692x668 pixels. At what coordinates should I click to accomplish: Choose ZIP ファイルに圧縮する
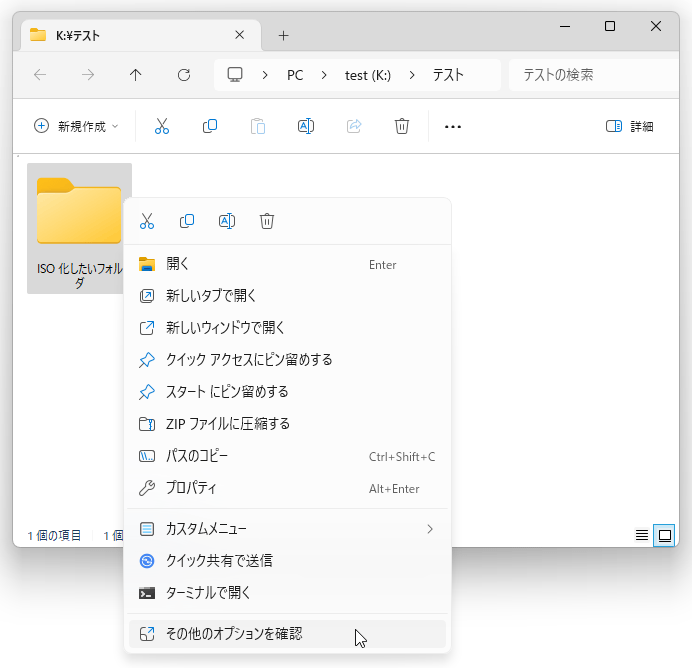pos(287,424)
